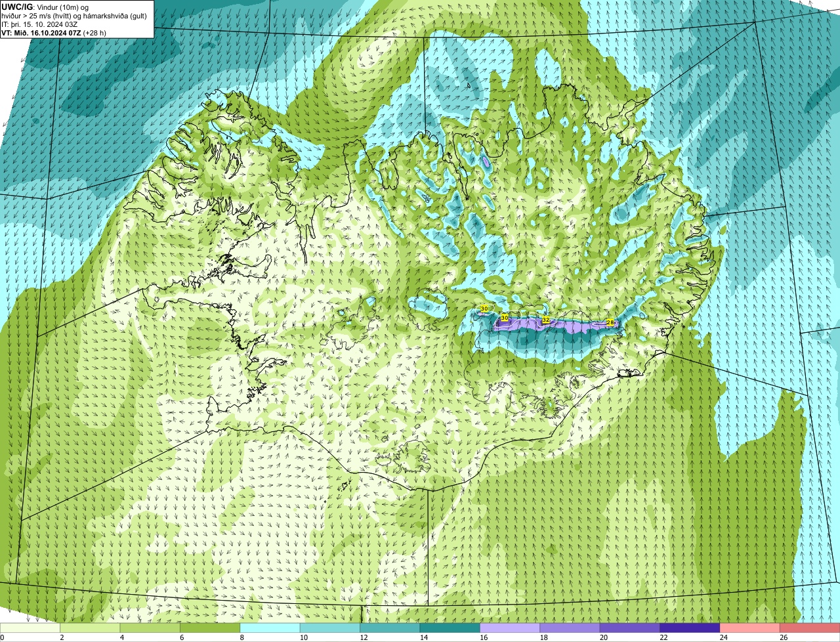
Task: Click the "IT: þri. 15. 10. 2024 03Z" line
Action: 40,24
